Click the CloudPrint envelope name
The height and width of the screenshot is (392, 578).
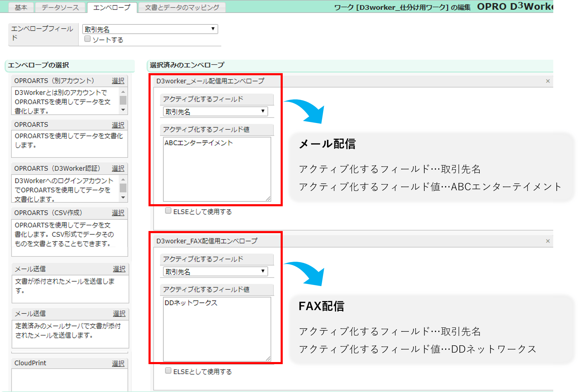30,363
